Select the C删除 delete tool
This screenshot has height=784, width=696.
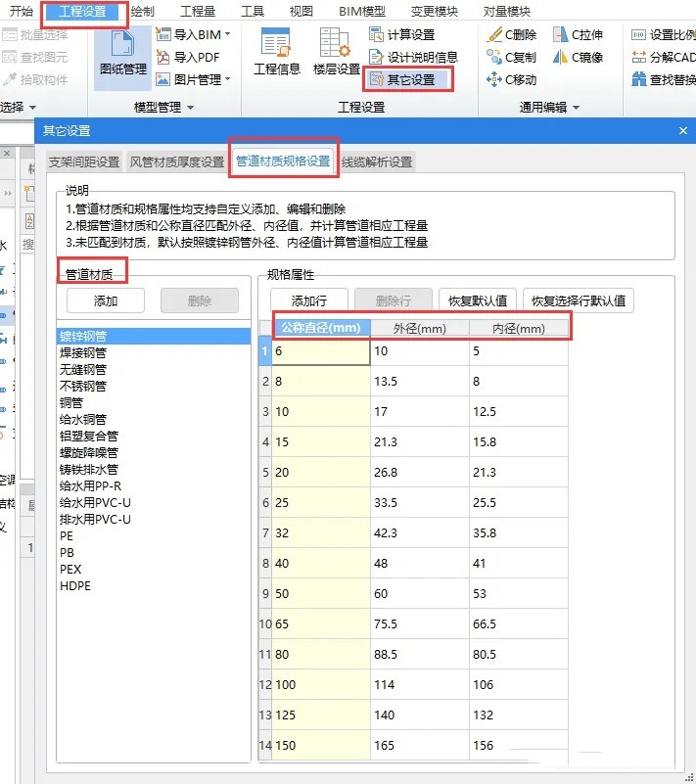click(x=512, y=35)
